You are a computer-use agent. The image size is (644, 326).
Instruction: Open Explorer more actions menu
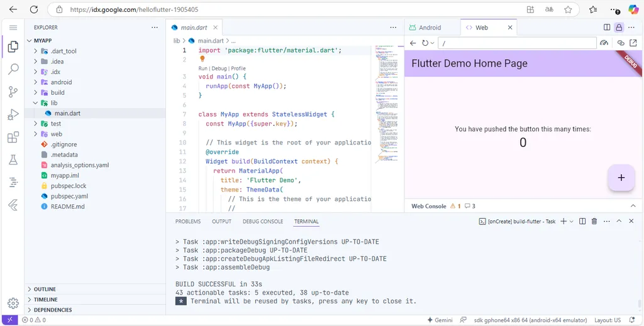coord(155,28)
